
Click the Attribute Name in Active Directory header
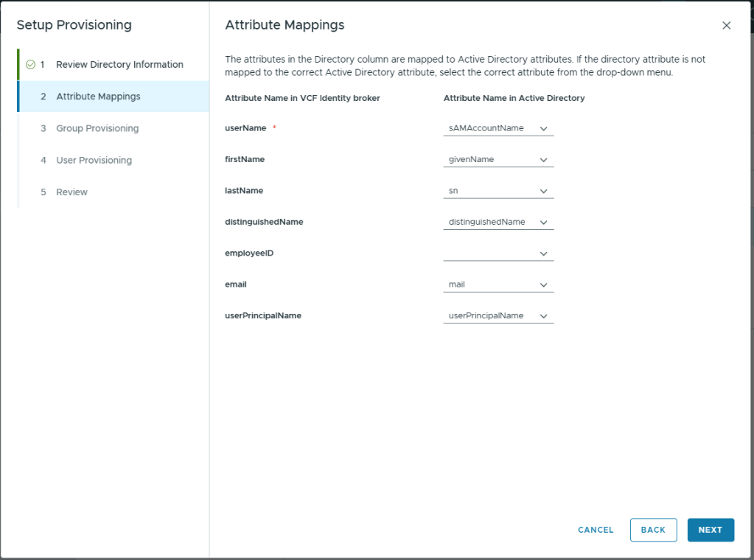tap(514, 98)
